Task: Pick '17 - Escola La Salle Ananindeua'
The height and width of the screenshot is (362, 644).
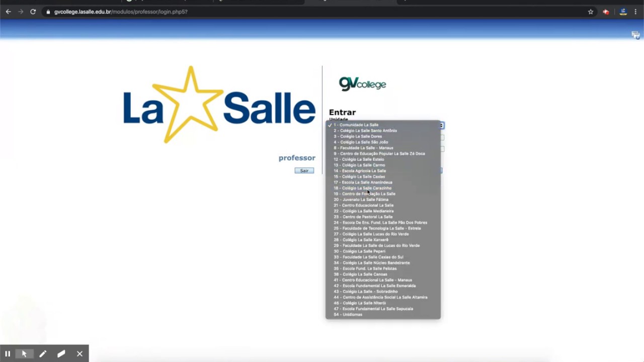Action: [x=383, y=183]
